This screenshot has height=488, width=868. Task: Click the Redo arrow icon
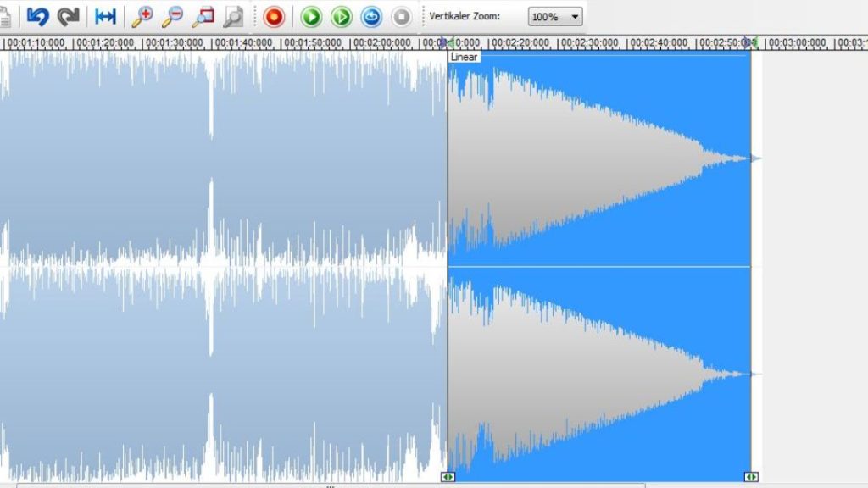[x=68, y=17]
